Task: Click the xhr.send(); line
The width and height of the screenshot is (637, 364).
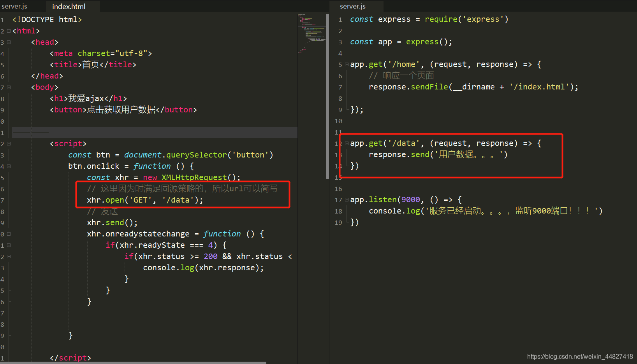Action: (112, 222)
